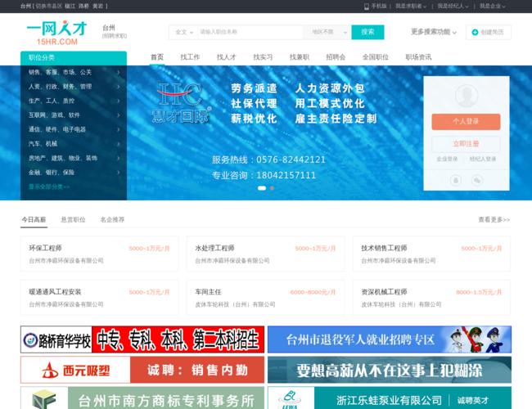Open the 路桥育华学校 ad banner
The height and width of the screenshot is (409, 532).
pos(142,339)
